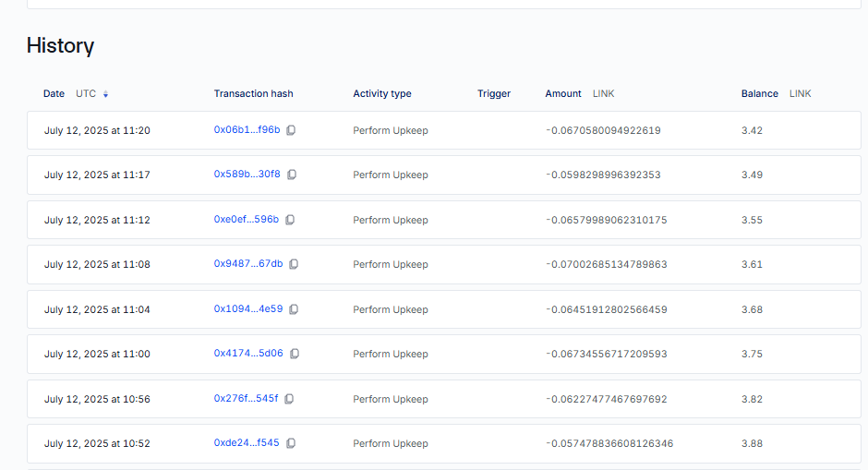Screen dimensions: 868x470
Task: Select date July 12, 2025 at 10:56
Action: point(97,399)
